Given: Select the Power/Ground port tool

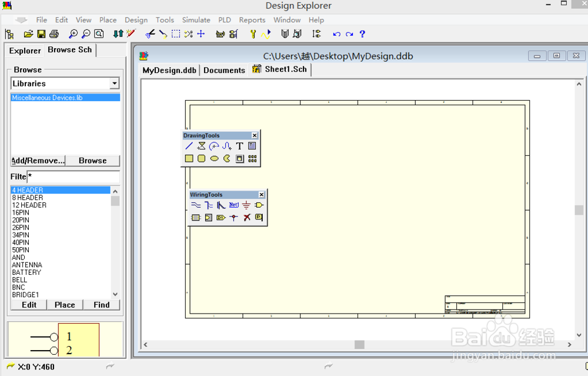Looking at the screenshot, I should tap(246, 205).
